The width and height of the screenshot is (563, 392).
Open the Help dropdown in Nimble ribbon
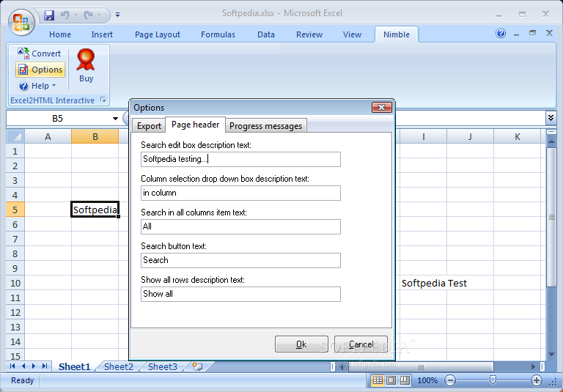coord(37,86)
